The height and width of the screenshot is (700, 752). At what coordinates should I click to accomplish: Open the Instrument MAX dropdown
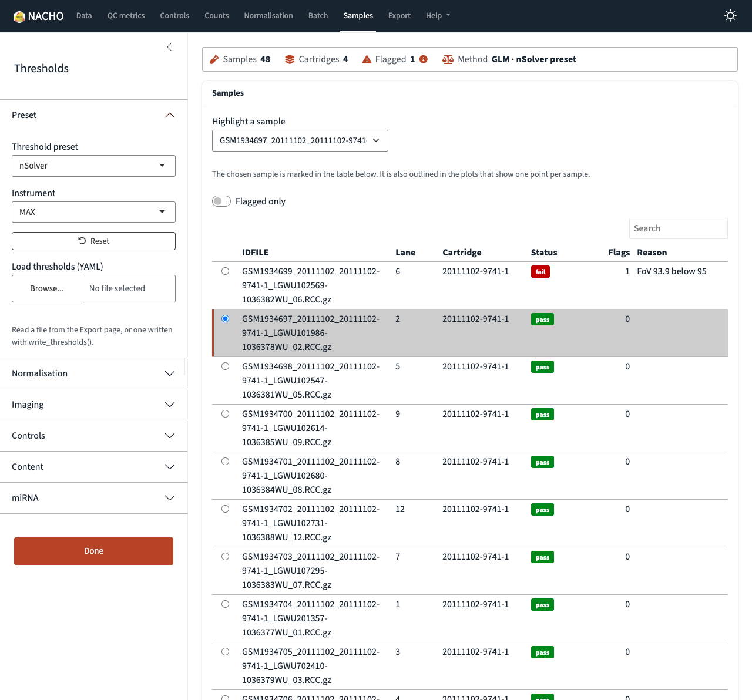(x=93, y=212)
